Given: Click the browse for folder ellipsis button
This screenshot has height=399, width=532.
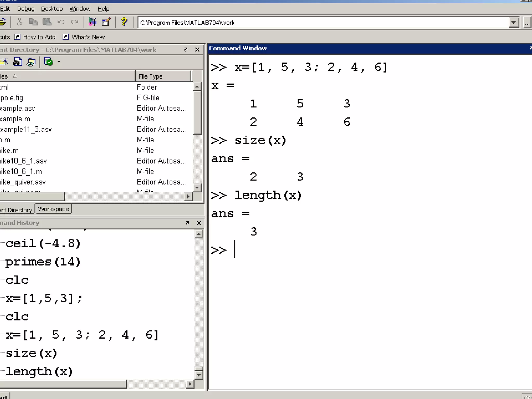Looking at the screenshot, I should (x=527, y=23).
